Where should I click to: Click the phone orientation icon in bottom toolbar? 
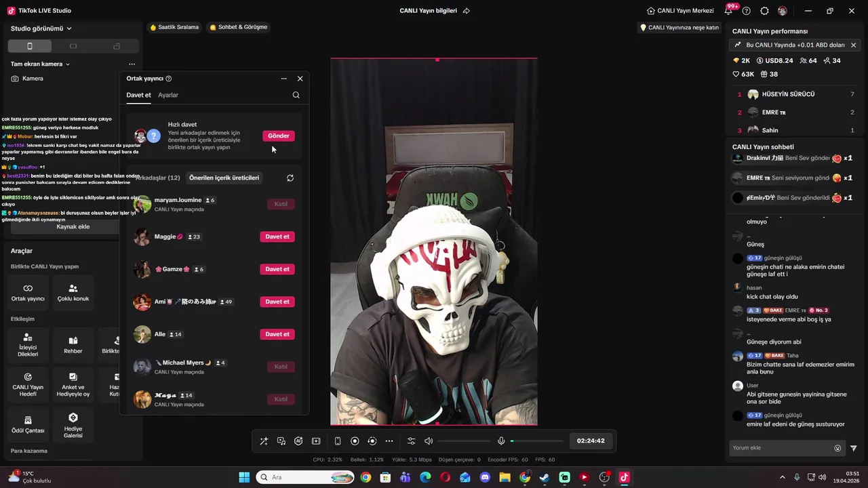[x=338, y=441]
